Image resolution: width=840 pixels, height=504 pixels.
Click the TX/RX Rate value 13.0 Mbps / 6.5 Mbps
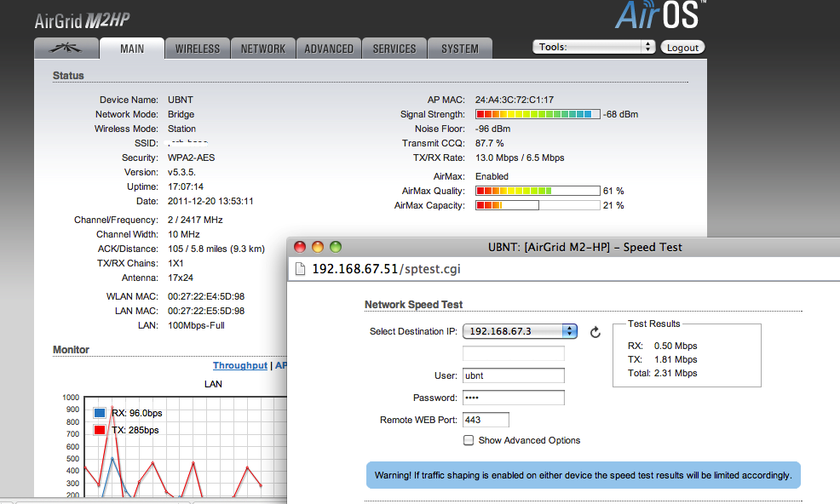520,157
